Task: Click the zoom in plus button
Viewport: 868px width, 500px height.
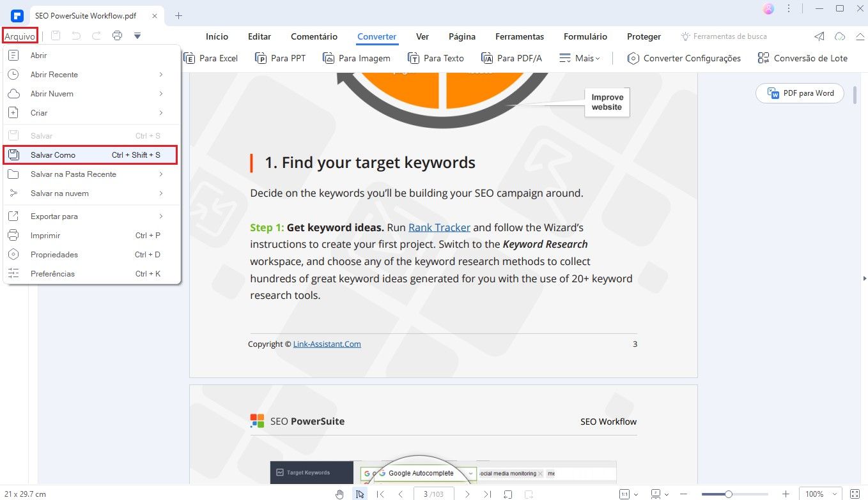Action: [x=786, y=494]
